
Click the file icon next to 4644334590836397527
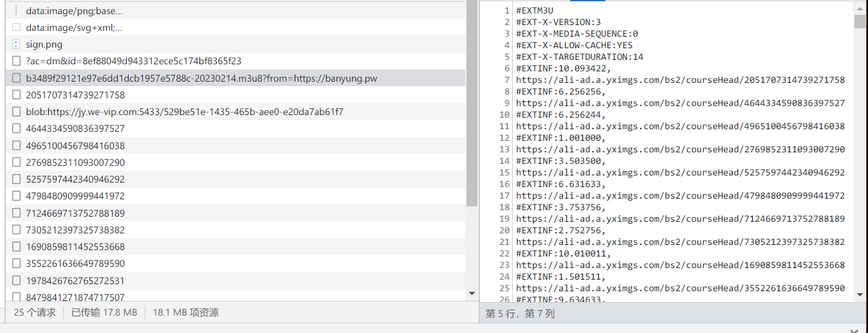16,129
